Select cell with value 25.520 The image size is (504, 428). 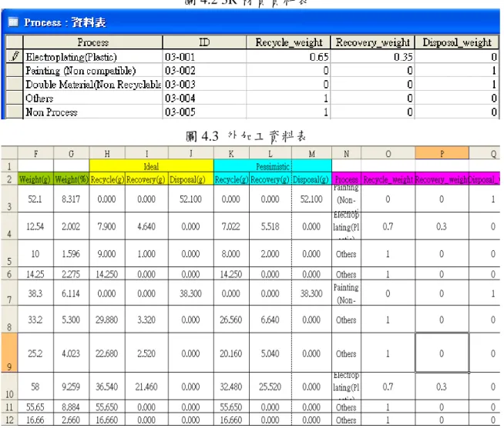(x=270, y=386)
